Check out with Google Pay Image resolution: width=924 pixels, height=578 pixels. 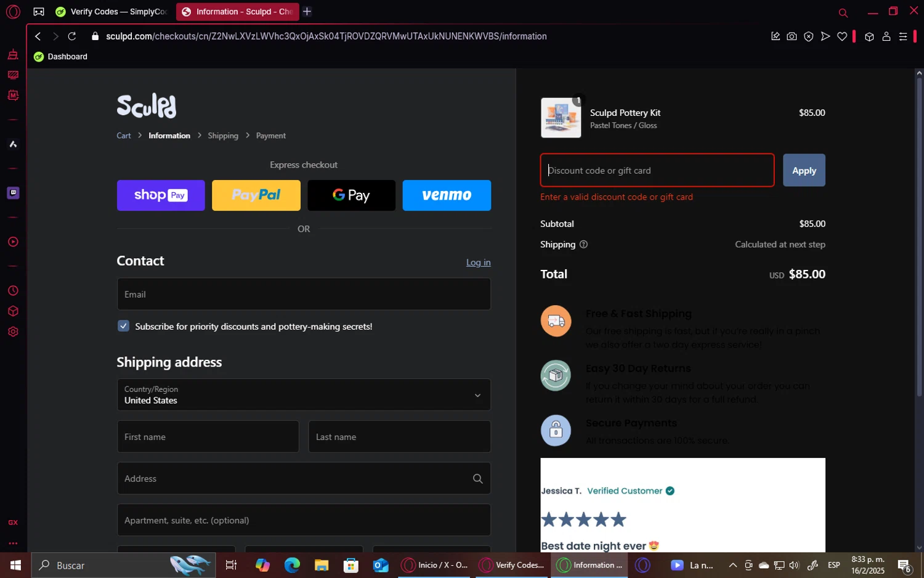coord(351,195)
